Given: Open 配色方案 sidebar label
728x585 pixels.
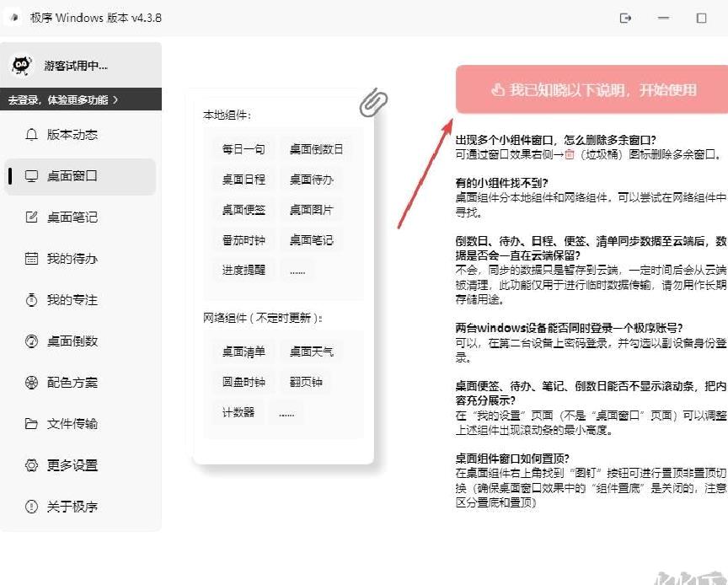Looking at the screenshot, I should (72, 383).
